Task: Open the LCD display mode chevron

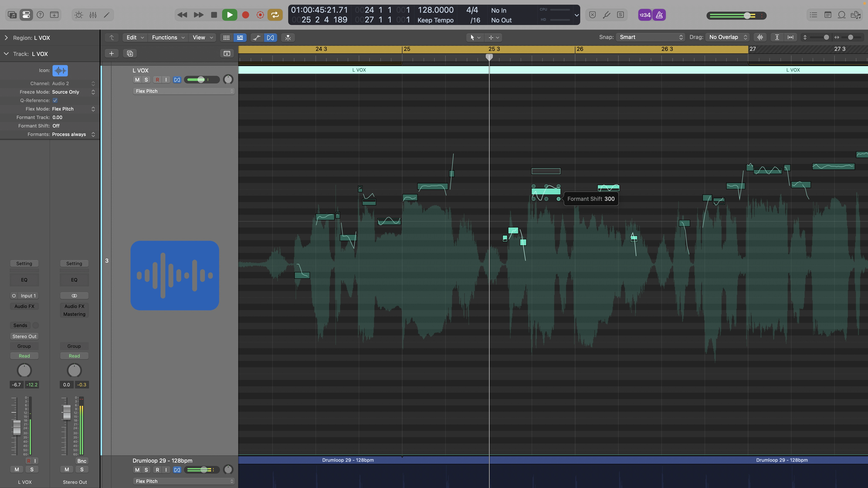Action: (577, 15)
